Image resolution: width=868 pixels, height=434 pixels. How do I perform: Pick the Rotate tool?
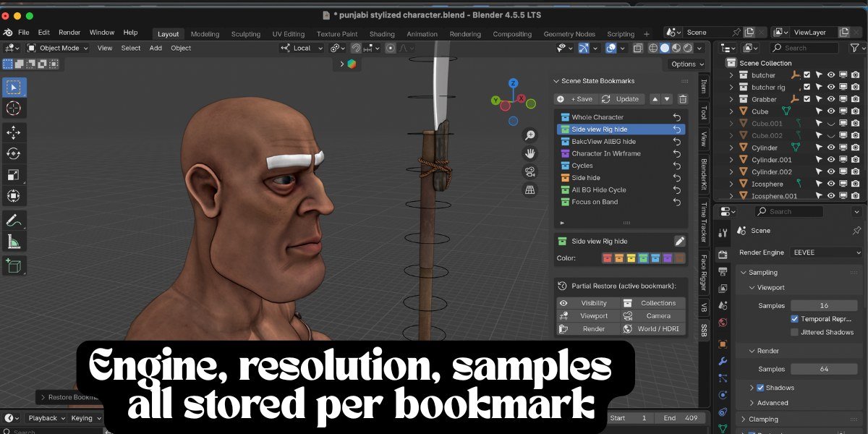pos(14,153)
